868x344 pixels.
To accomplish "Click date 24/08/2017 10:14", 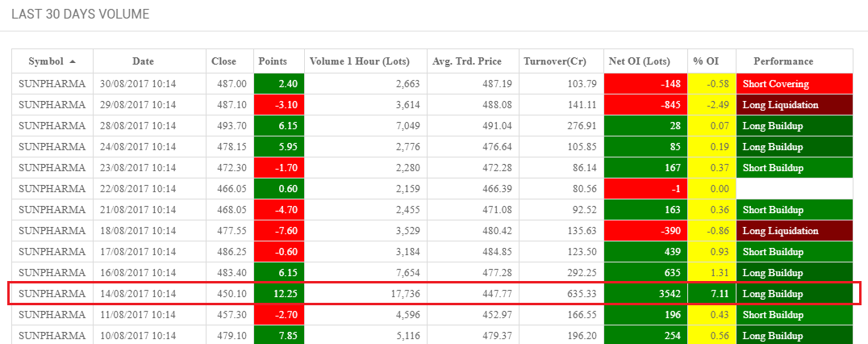I will coord(138,147).
